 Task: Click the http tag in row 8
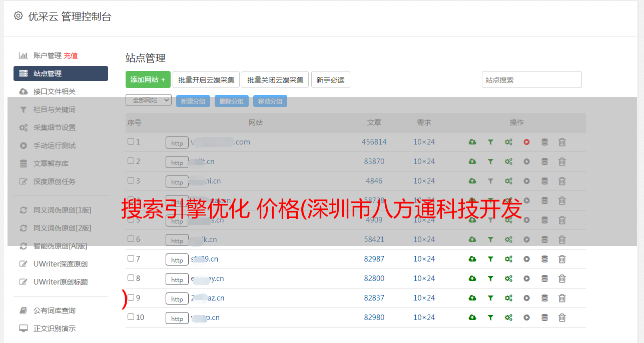point(177,279)
